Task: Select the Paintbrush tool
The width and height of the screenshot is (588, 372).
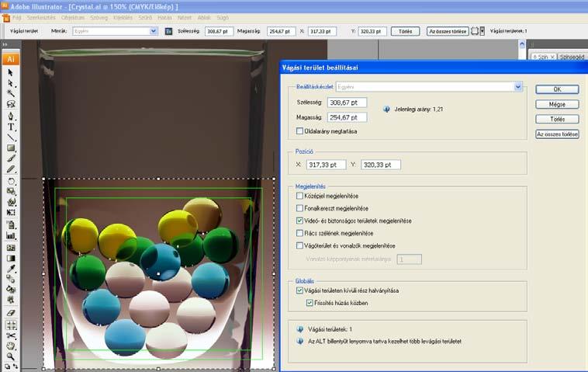Action: pyautogui.click(x=11, y=158)
